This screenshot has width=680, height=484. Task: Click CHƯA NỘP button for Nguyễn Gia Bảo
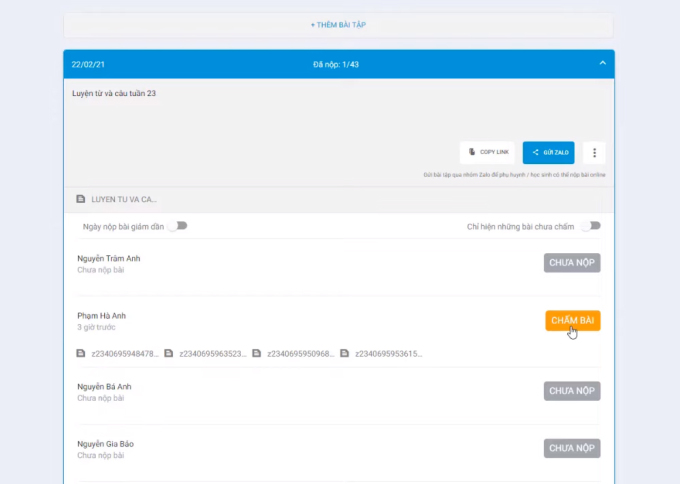pos(571,448)
